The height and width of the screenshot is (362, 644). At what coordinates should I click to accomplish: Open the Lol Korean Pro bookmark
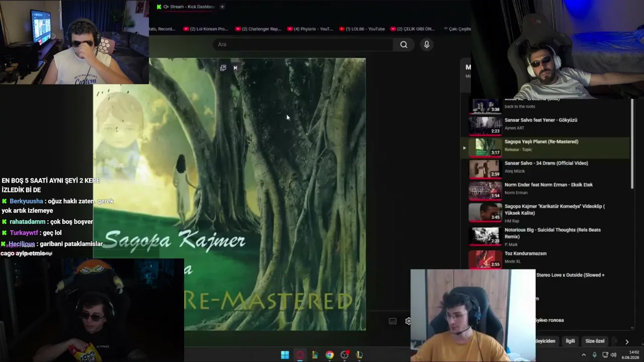(206, 29)
